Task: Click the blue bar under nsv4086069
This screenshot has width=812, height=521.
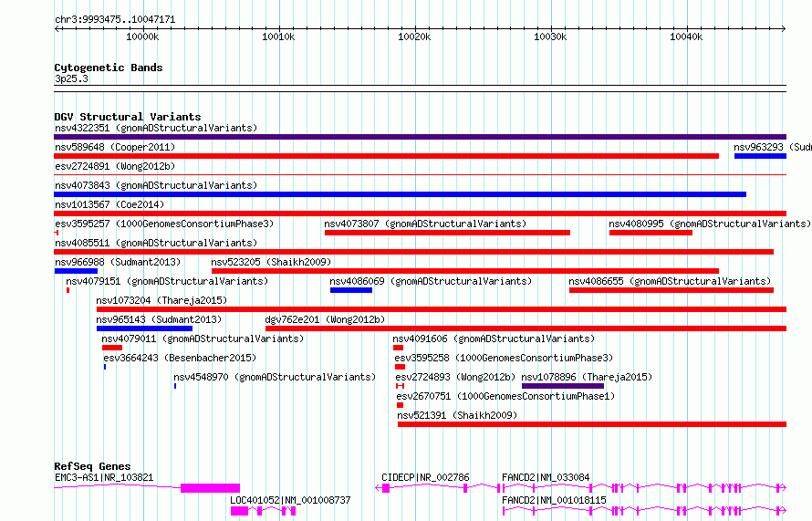Action: pyautogui.click(x=351, y=290)
